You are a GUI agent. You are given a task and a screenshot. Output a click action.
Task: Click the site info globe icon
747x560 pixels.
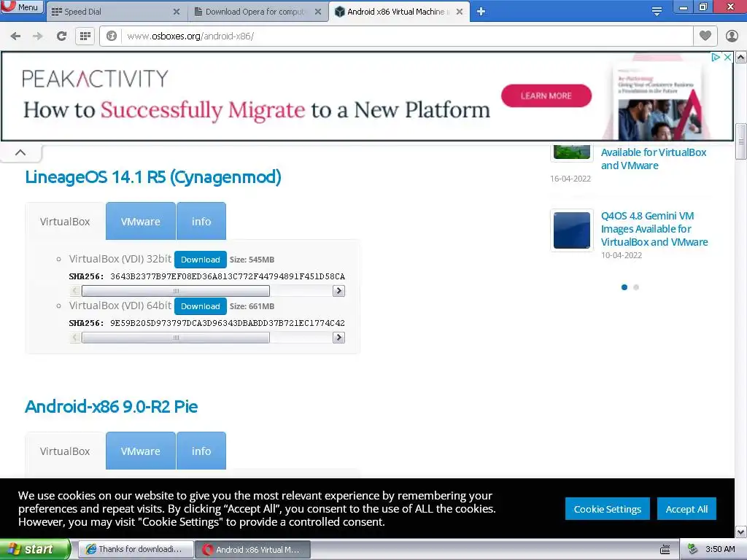tap(112, 36)
